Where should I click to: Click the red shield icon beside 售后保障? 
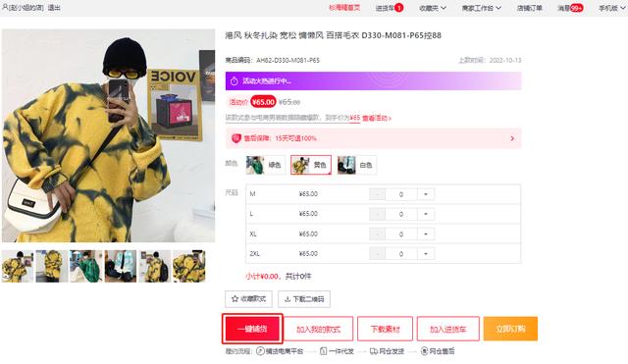click(x=236, y=138)
